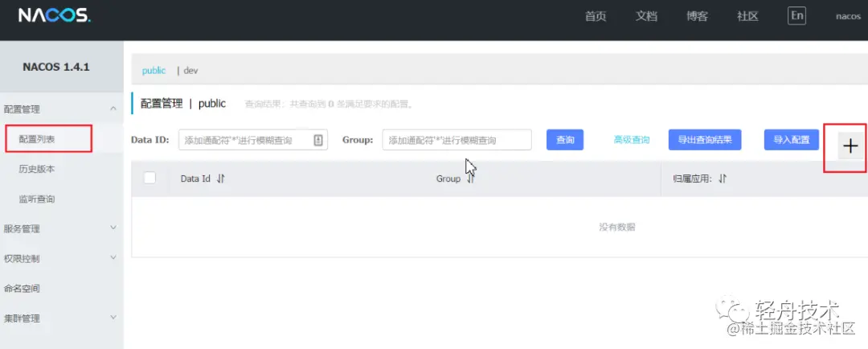
Task: Open 监听查询 in the sidebar
Action: click(x=37, y=199)
